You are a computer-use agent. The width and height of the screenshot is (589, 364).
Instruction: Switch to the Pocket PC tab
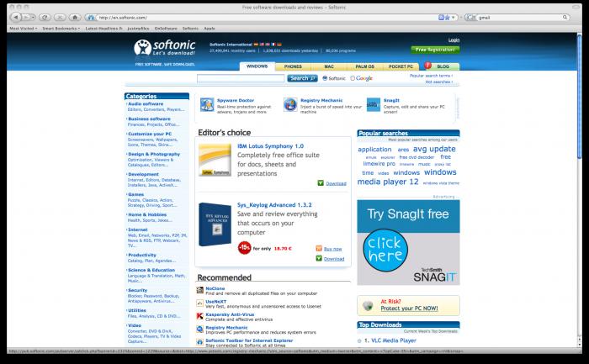point(401,66)
